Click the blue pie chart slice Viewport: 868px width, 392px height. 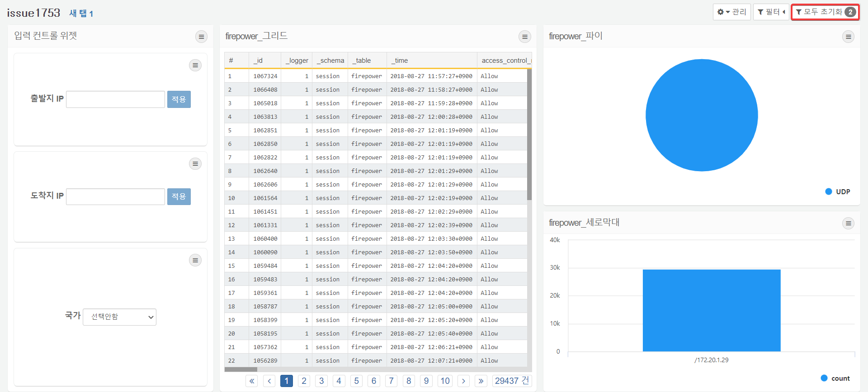[702, 115]
